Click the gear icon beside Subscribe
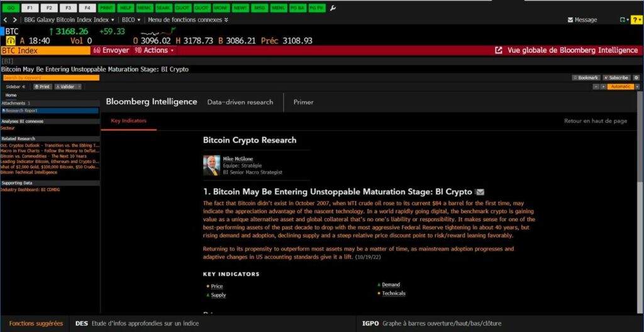Image resolution: width=644 pixels, height=332 pixels. (x=636, y=78)
